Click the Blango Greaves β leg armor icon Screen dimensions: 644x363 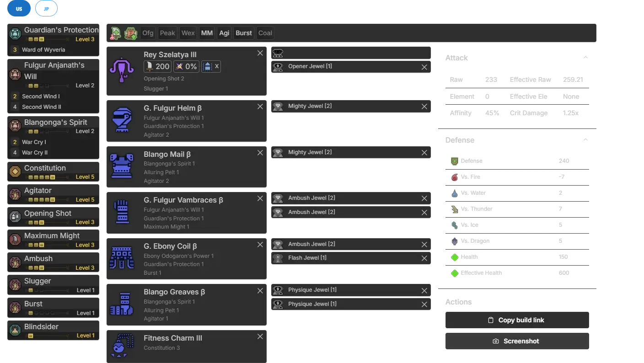click(122, 304)
